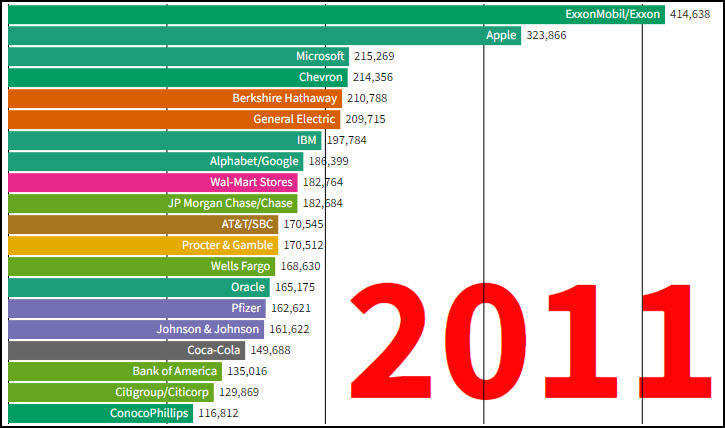725x428 pixels.
Task: Click the Coca-Cola bar label
Action: (x=214, y=350)
